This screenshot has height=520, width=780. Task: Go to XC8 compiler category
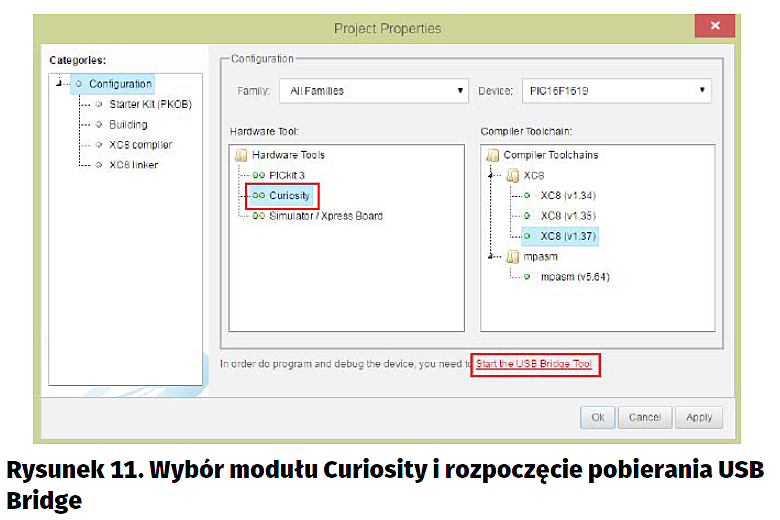click(140, 145)
